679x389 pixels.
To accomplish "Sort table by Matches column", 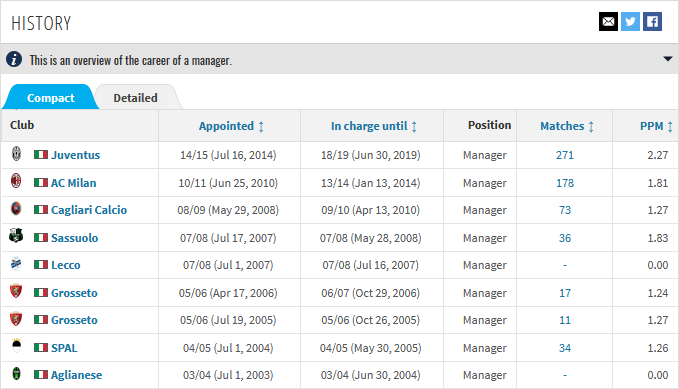I will 567,126.
